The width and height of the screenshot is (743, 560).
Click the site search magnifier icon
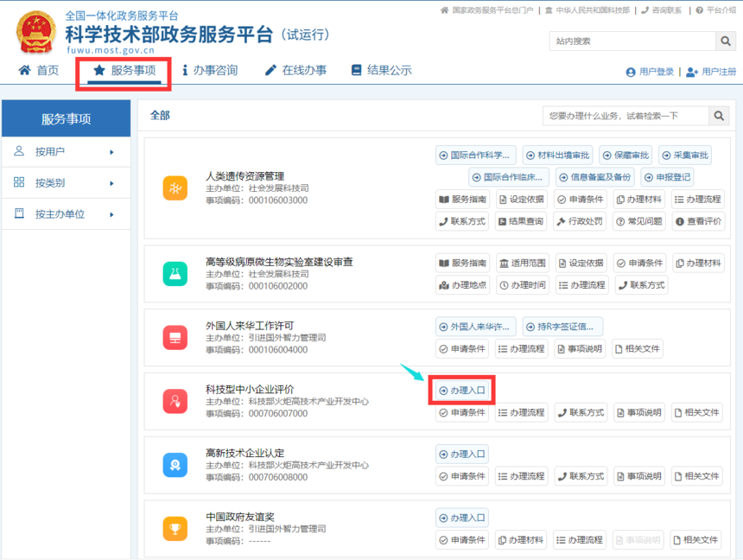pyautogui.click(x=726, y=41)
